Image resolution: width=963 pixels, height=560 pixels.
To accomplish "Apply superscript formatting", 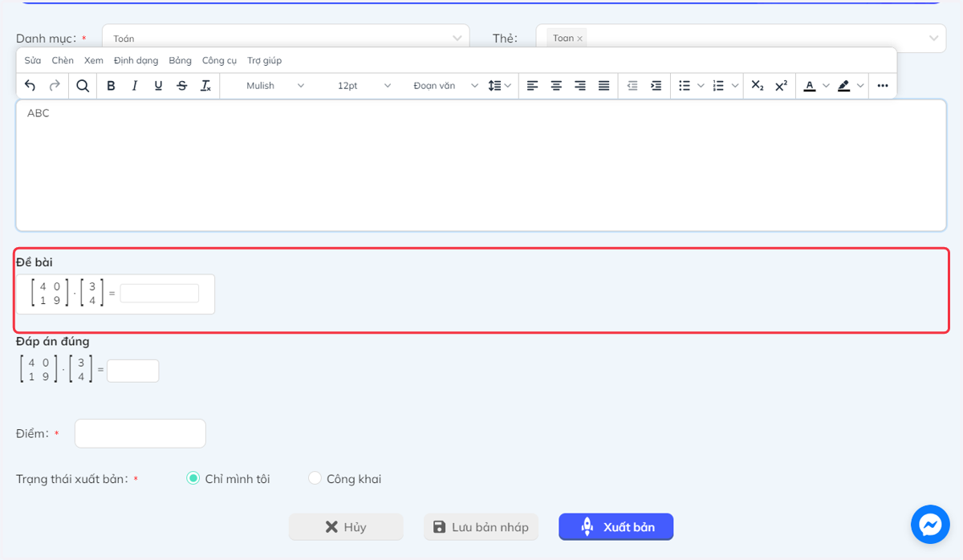I will (x=781, y=86).
